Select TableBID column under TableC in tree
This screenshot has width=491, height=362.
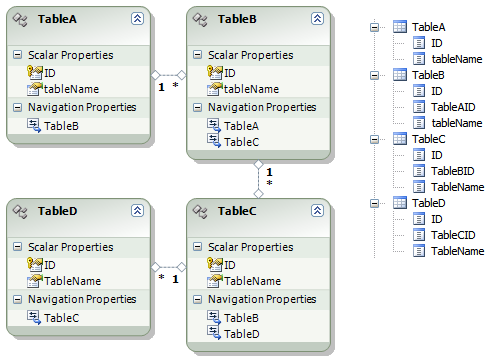(x=453, y=171)
